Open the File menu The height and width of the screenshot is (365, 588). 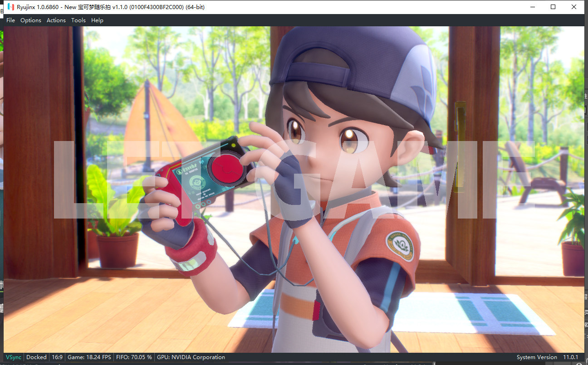[x=10, y=20]
